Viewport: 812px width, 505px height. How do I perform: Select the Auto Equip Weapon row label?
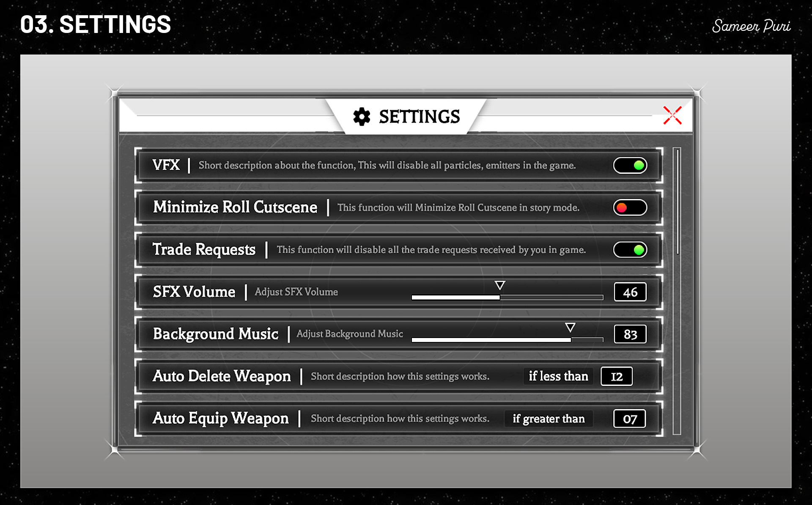click(220, 418)
